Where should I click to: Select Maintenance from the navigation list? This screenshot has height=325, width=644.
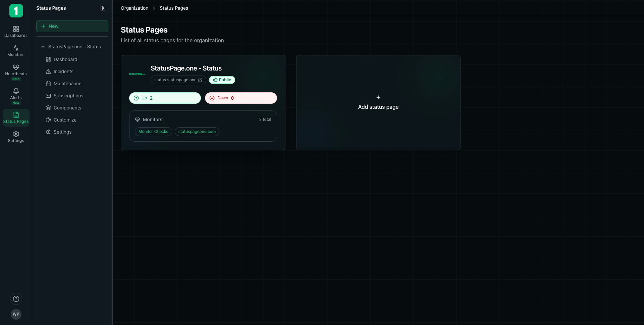click(x=67, y=84)
